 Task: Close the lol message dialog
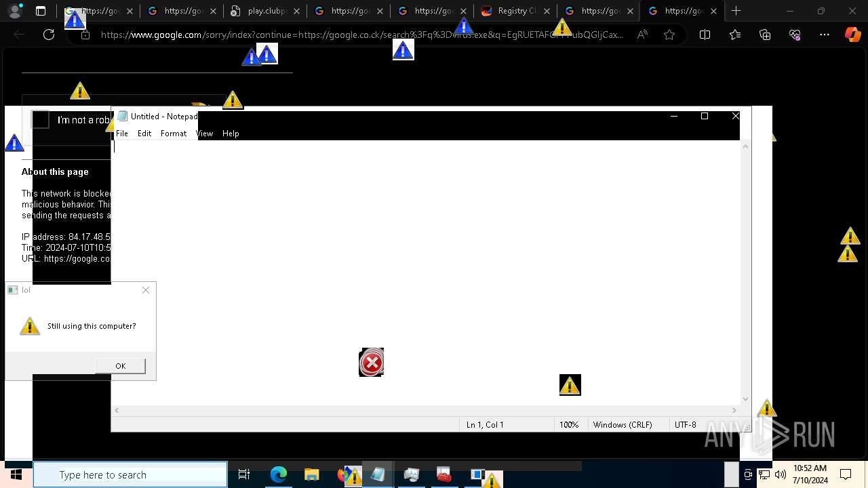(146, 290)
